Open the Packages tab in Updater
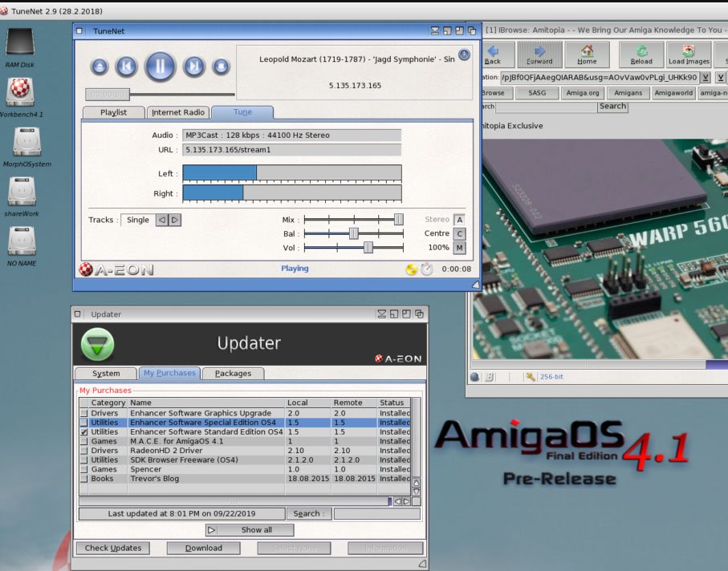This screenshot has width=728, height=571. pyautogui.click(x=233, y=374)
